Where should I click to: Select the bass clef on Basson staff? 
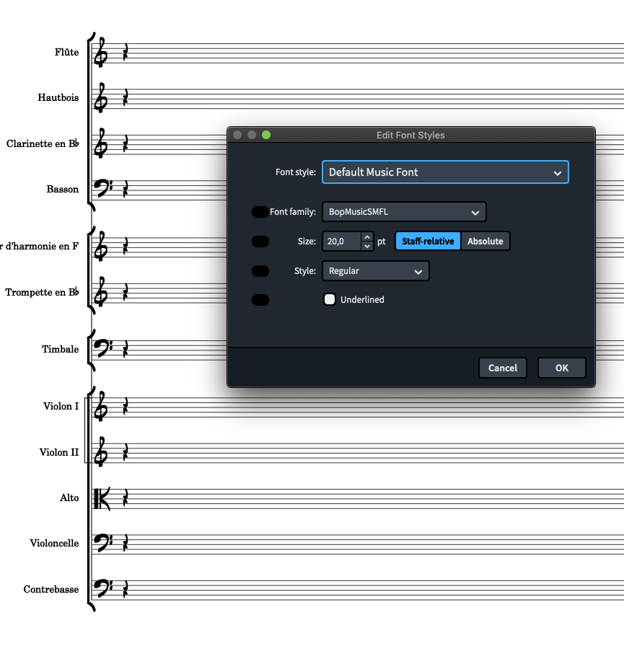coord(103,188)
